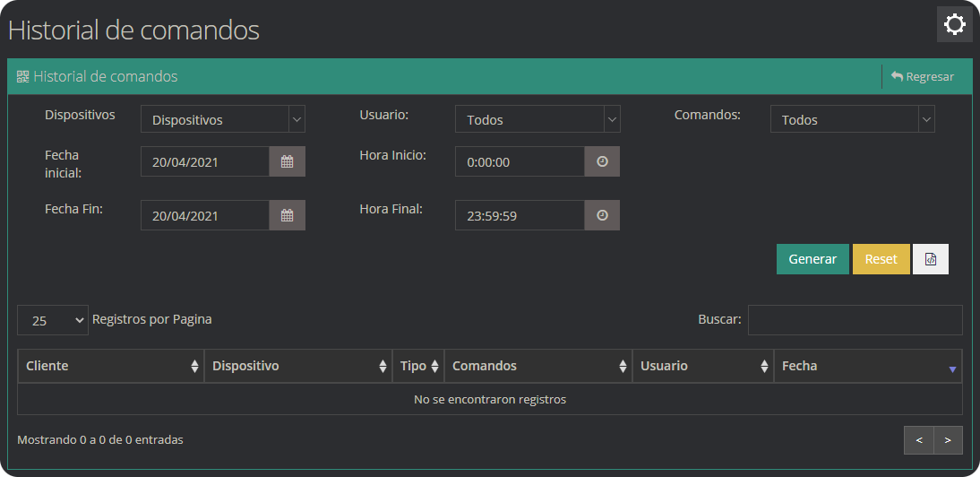Expand the Dispositivos dropdown
The image size is (980, 477).
223,119
